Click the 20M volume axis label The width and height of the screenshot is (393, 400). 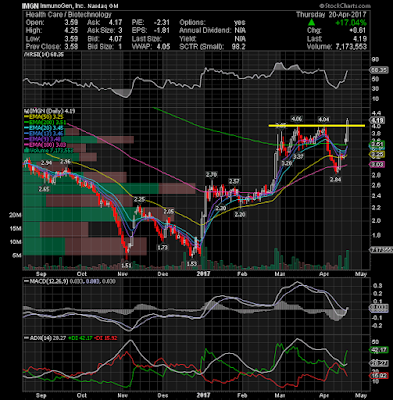[x=15, y=215]
